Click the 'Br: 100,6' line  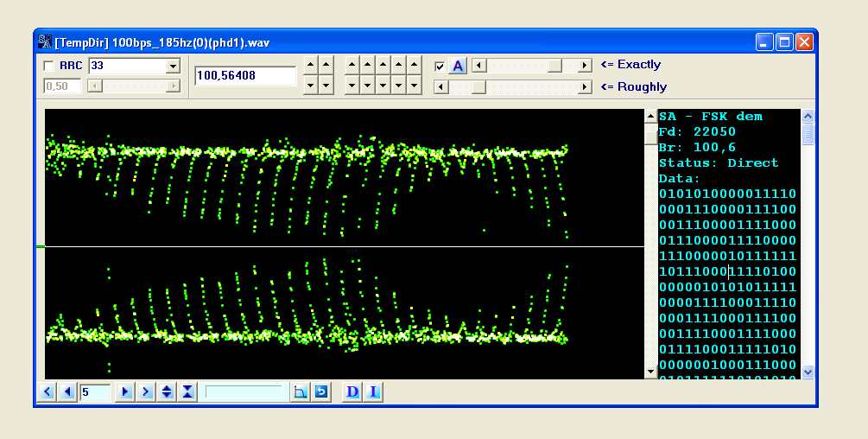point(698,147)
